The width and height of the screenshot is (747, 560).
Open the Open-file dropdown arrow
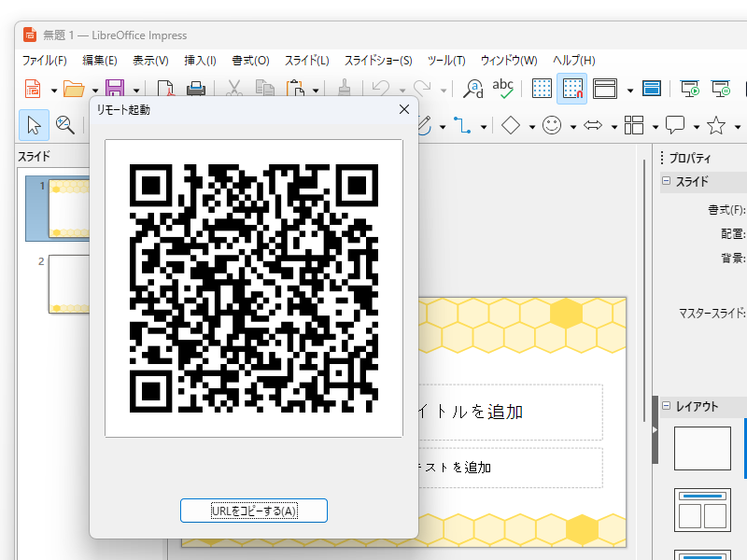(95, 91)
